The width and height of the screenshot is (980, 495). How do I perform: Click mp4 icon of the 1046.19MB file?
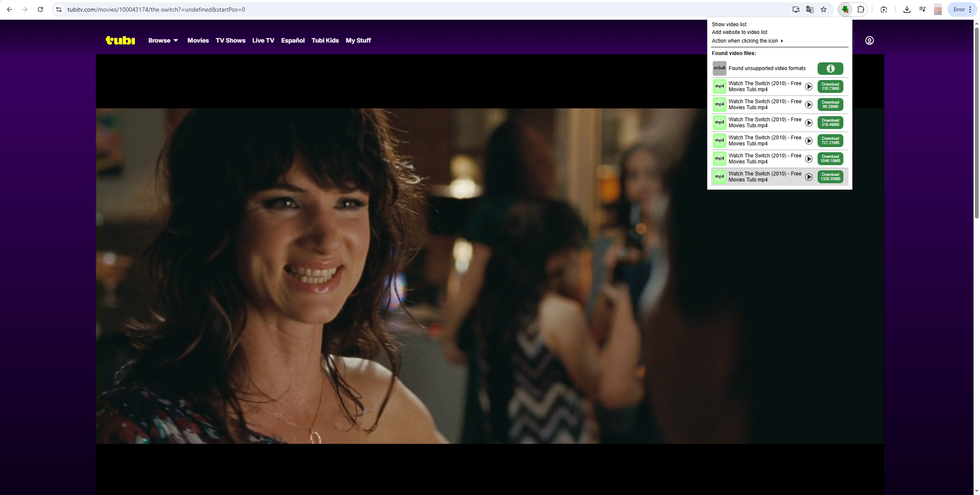coord(720,159)
